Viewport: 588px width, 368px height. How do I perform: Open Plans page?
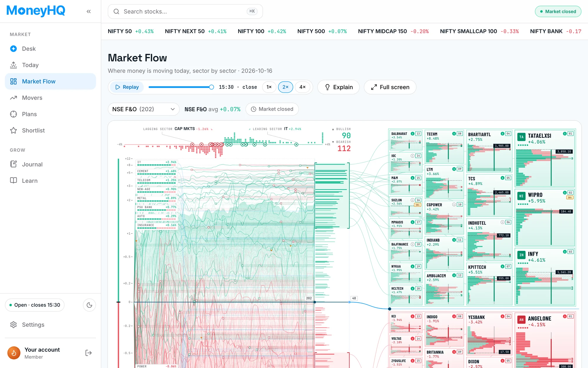coord(51,114)
